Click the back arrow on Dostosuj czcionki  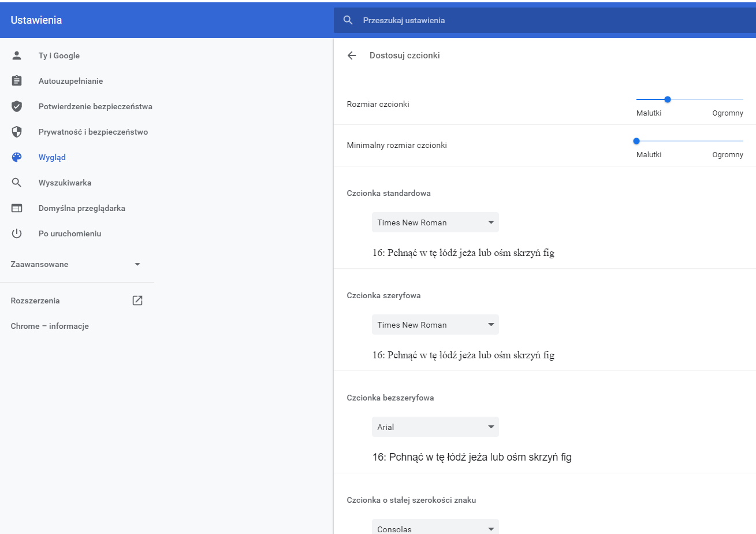click(352, 55)
